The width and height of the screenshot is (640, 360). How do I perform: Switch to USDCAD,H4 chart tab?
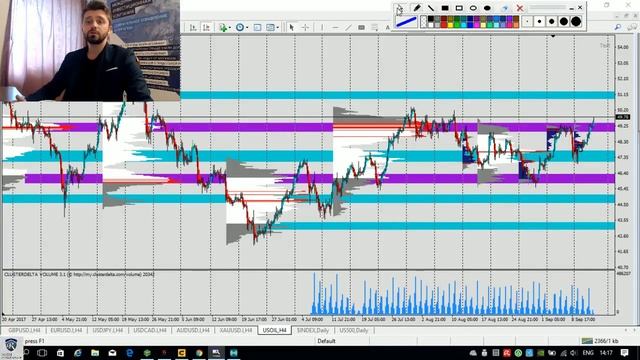(150, 330)
